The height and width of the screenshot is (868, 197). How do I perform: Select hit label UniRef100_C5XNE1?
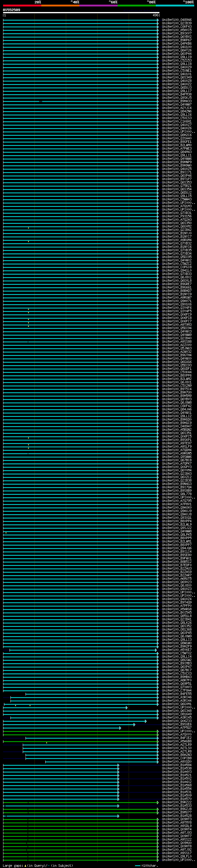(177, 71)
